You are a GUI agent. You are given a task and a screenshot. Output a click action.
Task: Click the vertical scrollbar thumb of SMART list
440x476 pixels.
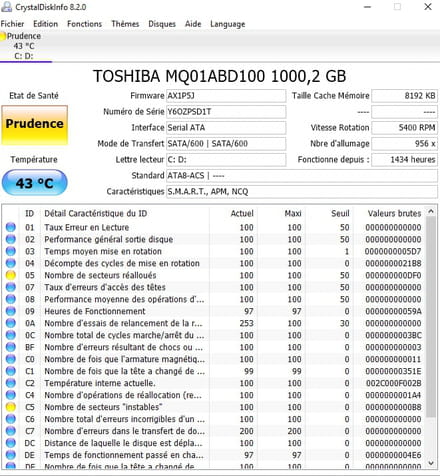[x=431, y=317]
